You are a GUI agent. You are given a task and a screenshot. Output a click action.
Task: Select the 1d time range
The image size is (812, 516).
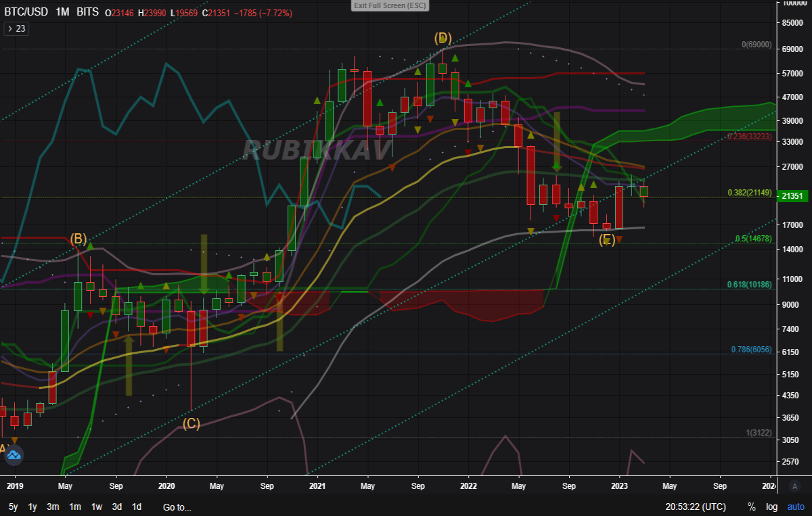pyautogui.click(x=137, y=507)
